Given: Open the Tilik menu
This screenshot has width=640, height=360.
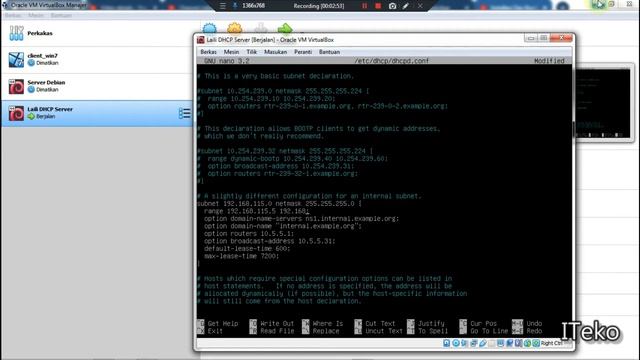Looking at the screenshot, I should coord(251,52).
